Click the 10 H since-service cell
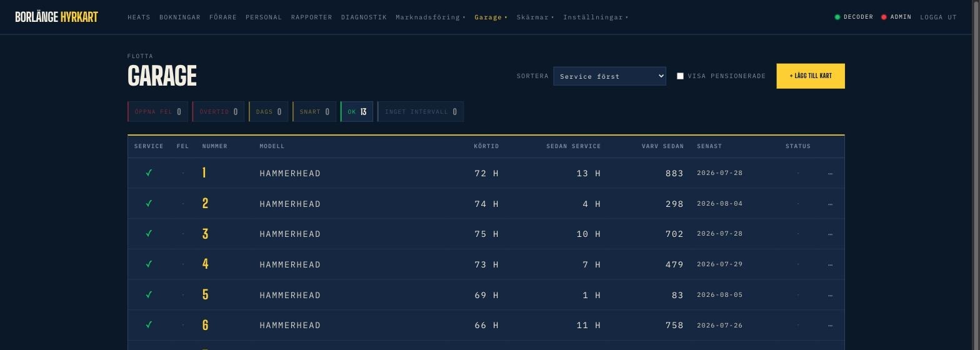Viewport: 980px width, 350px height. point(589,234)
